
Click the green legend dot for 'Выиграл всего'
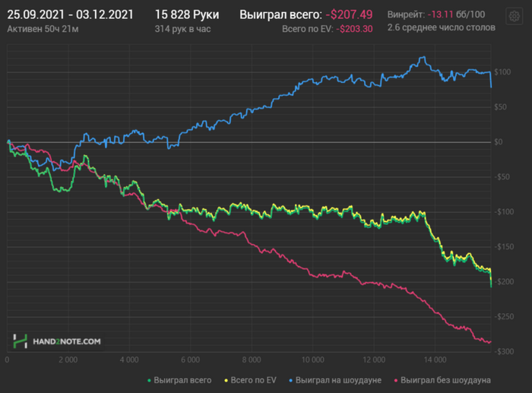tap(149, 381)
